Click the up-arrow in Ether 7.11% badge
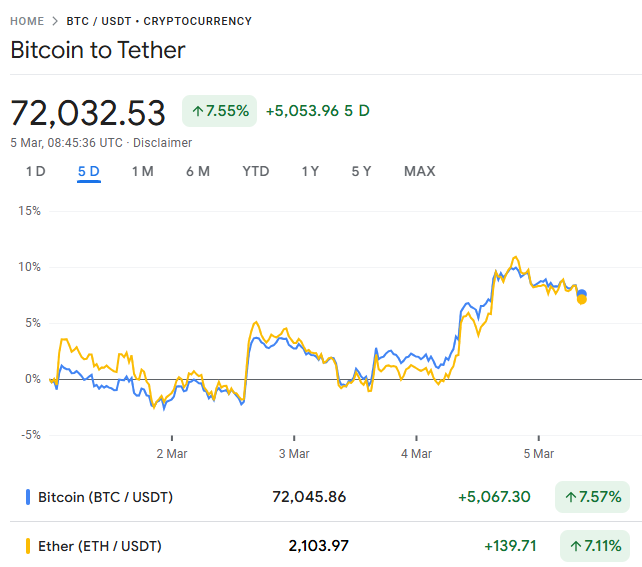 575,546
